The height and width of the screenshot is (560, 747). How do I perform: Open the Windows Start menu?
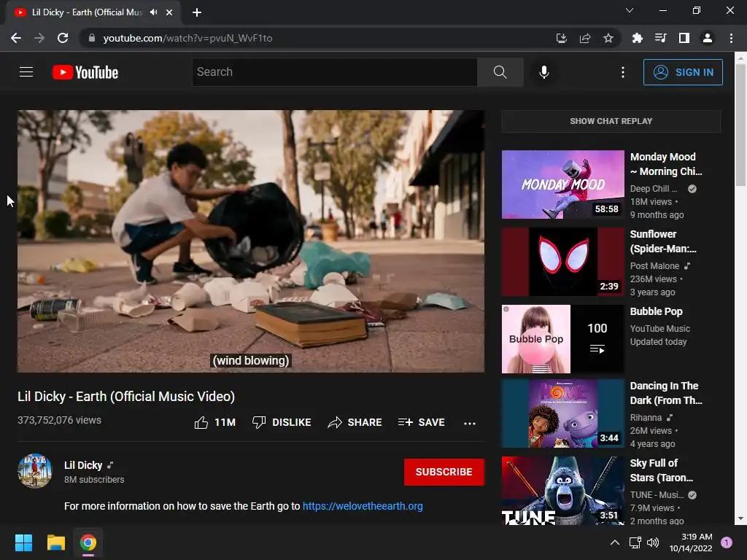tap(23, 542)
